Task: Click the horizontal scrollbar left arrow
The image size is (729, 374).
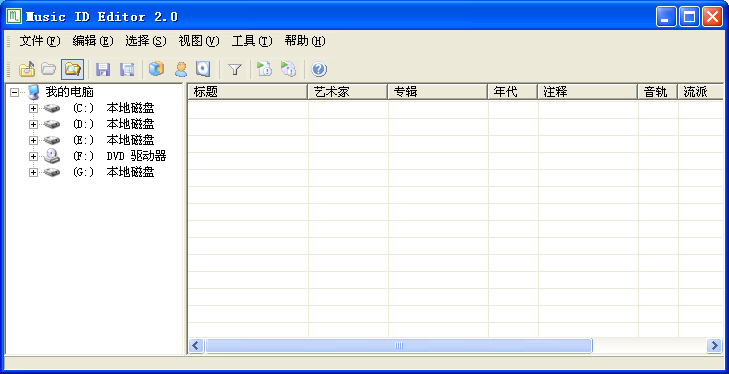Action: click(x=196, y=346)
